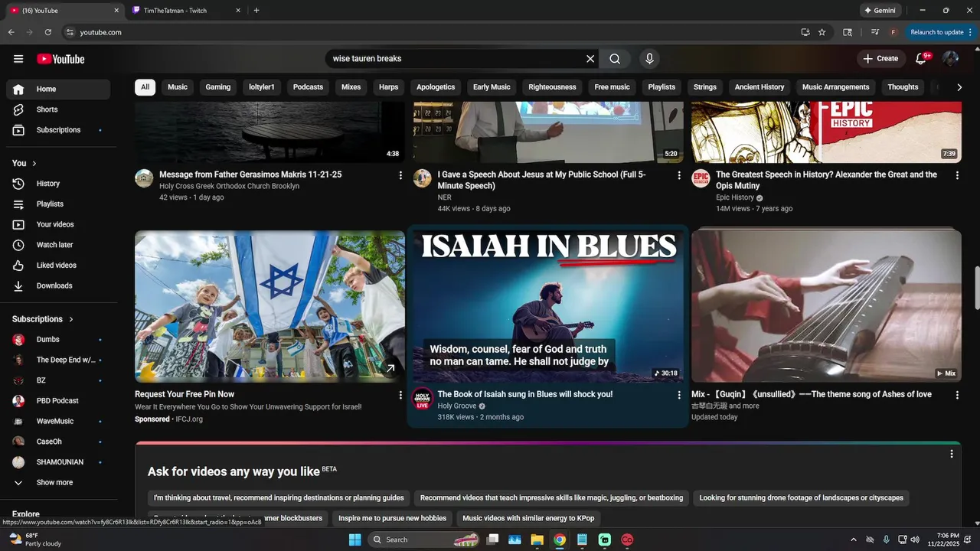Open PBD Podcast subscription
The height and width of the screenshot is (551, 980).
[x=58, y=401]
